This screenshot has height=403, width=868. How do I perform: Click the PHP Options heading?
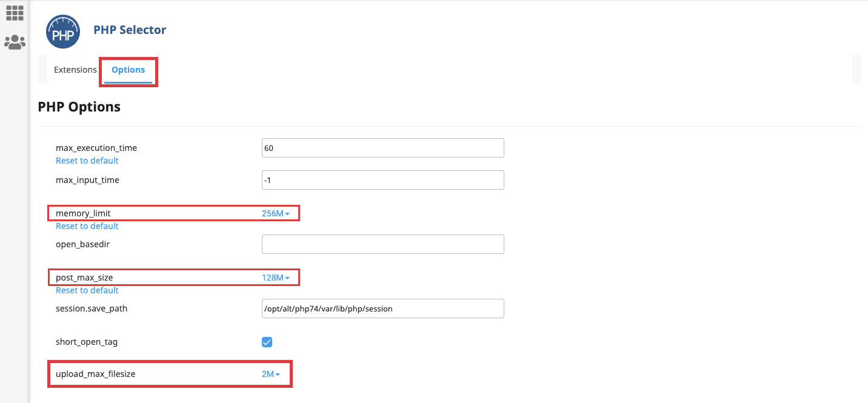pos(79,107)
